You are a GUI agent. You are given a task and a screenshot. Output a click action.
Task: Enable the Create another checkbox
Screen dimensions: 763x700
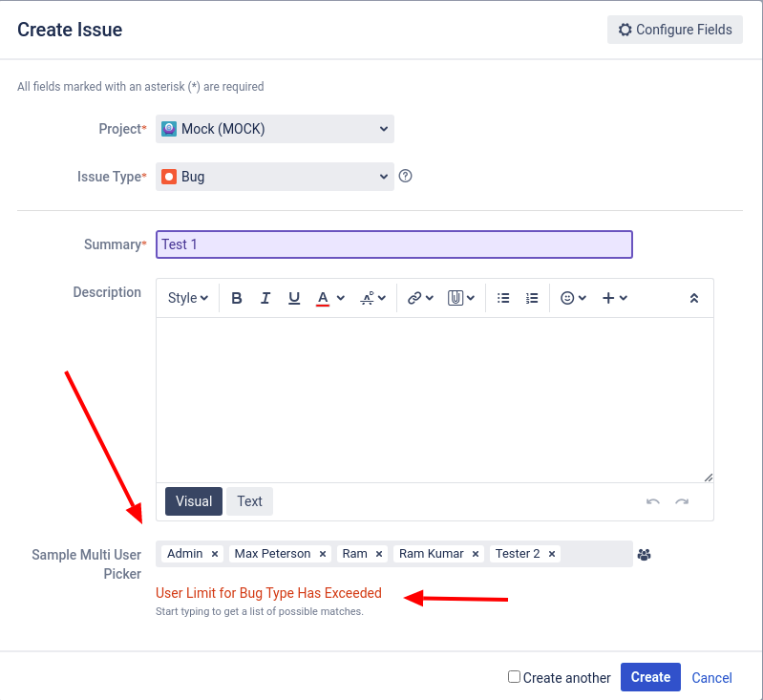(514, 677)
